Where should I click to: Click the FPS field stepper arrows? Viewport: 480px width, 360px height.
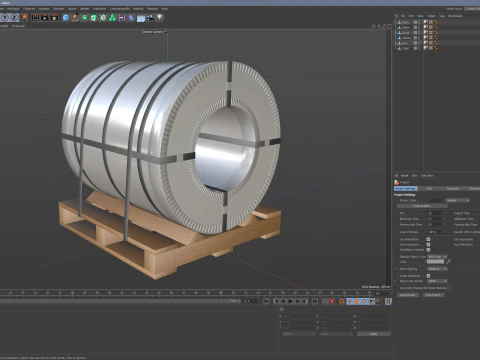coord(443,213)
